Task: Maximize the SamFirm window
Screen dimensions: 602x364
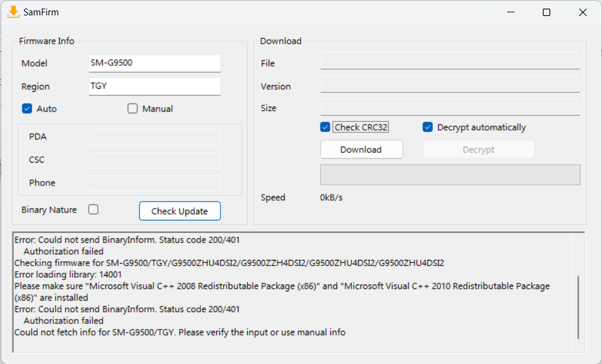Action: click(547, 12)
